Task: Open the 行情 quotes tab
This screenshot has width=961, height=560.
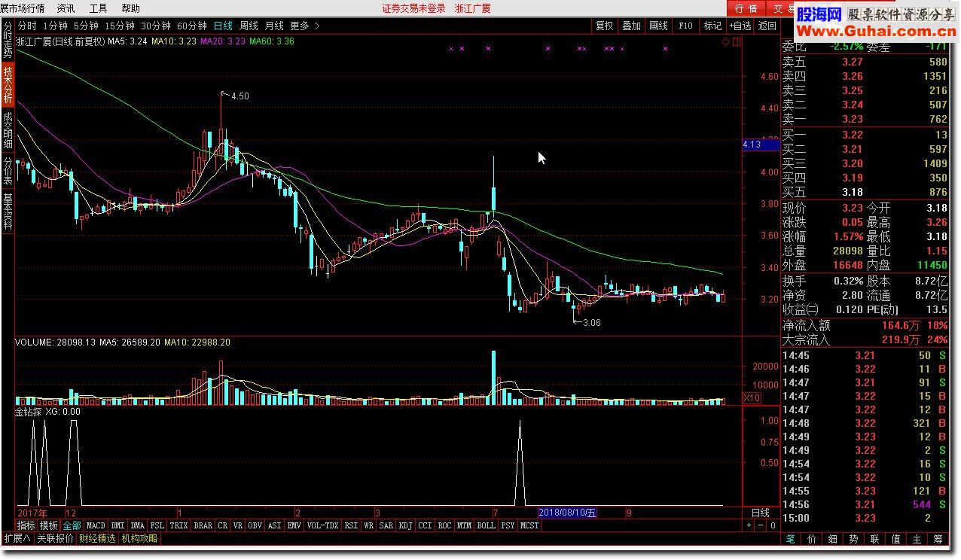Action: (x=746, y=8)
